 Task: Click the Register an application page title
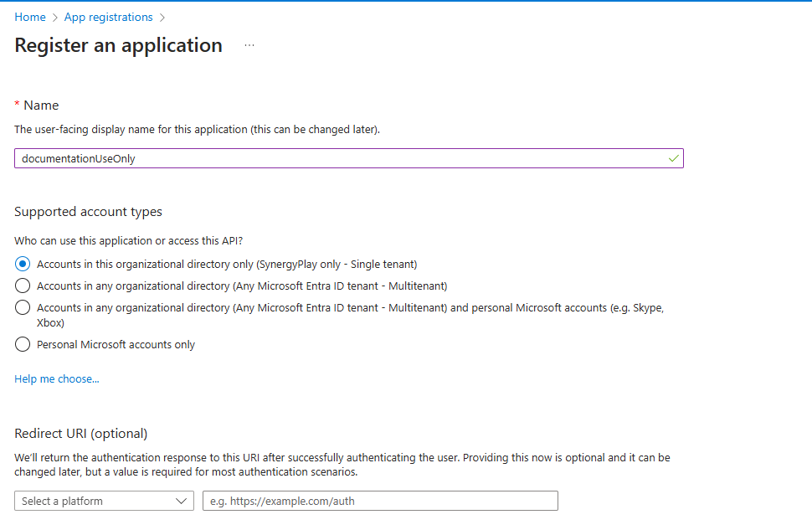pyautogui.click(x=118, y=45)
